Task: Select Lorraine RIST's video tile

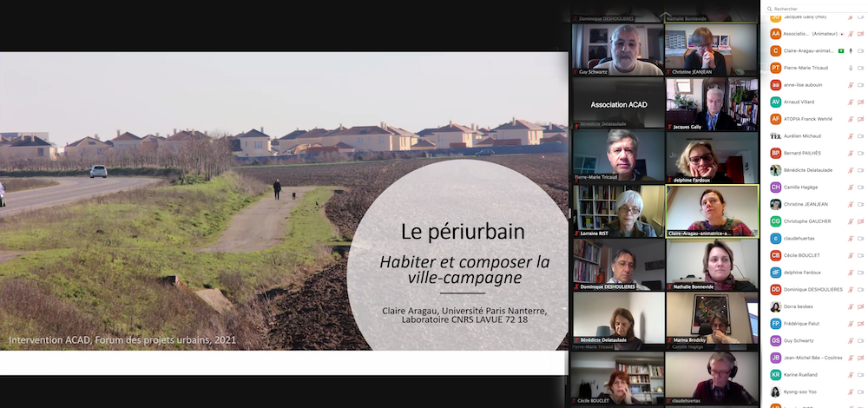Action: 618,211
